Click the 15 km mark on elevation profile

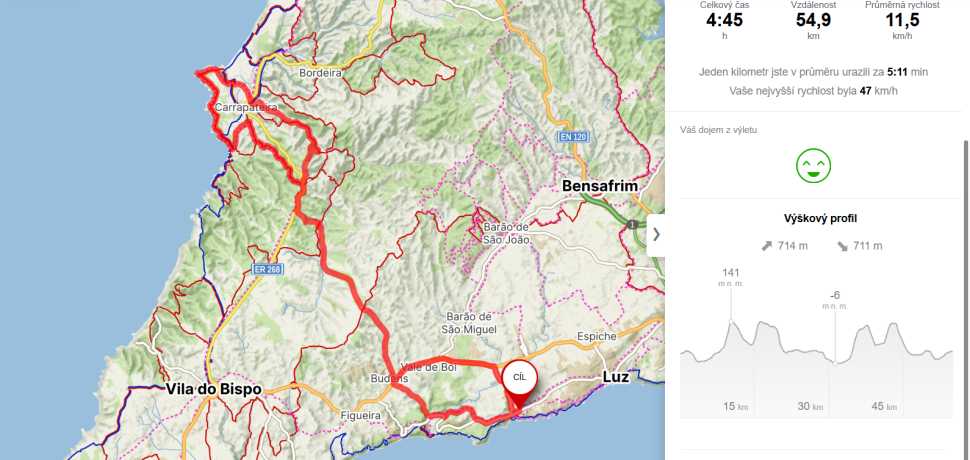pos(736,406)
